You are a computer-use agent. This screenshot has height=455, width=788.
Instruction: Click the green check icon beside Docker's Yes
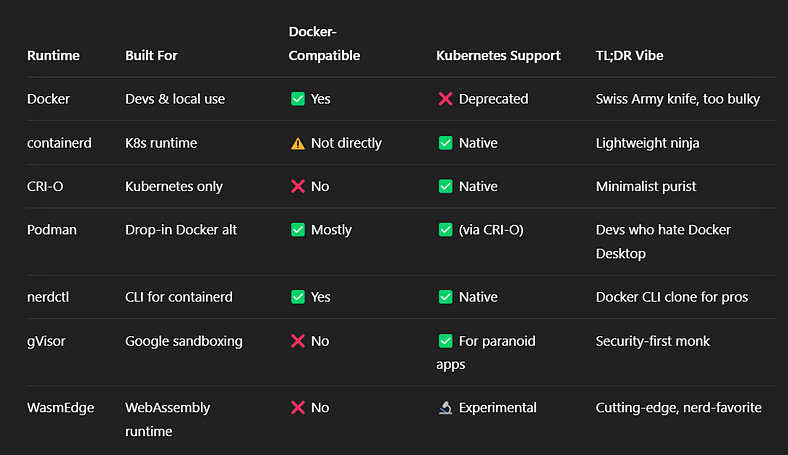tap(298, 99)
